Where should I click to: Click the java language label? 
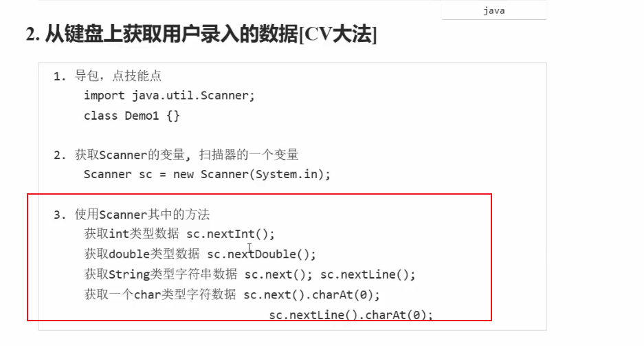pyautogui.click(x=493, y=11)
